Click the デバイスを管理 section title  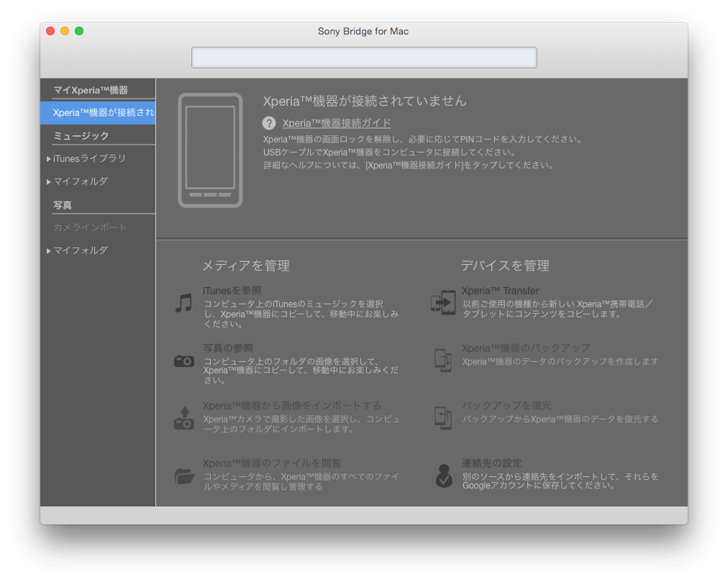[505, 265]
